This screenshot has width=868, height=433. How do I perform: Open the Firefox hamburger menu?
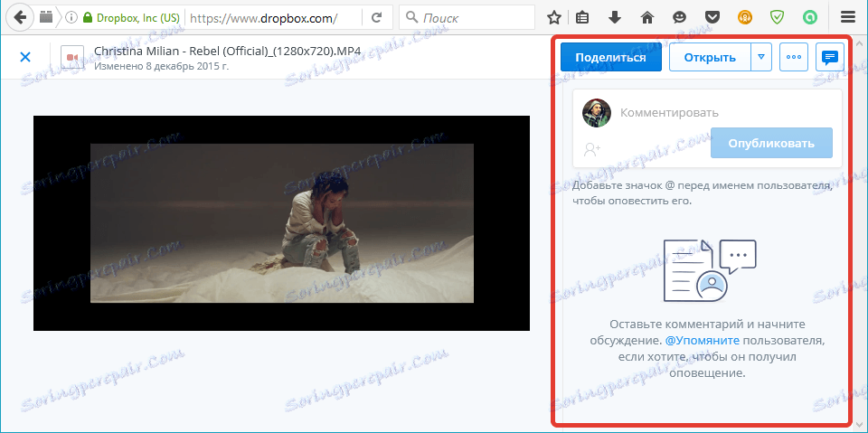click(847, 18)
